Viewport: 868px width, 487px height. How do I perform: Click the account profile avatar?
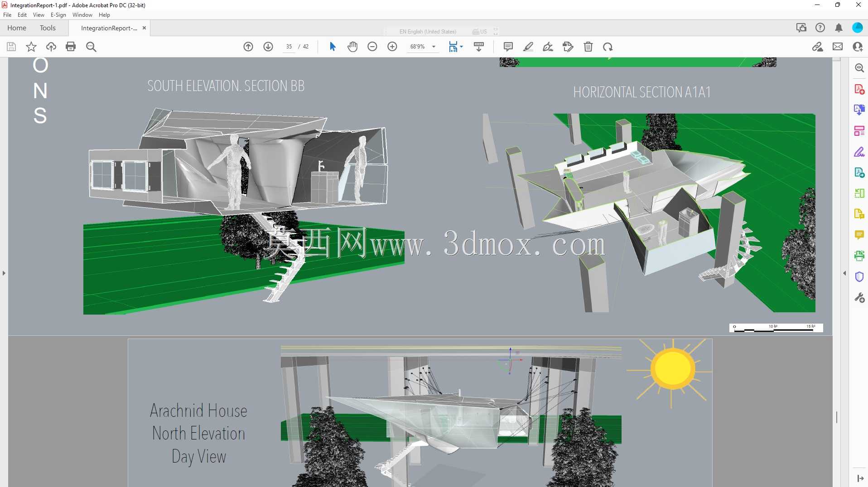(858, 28)
